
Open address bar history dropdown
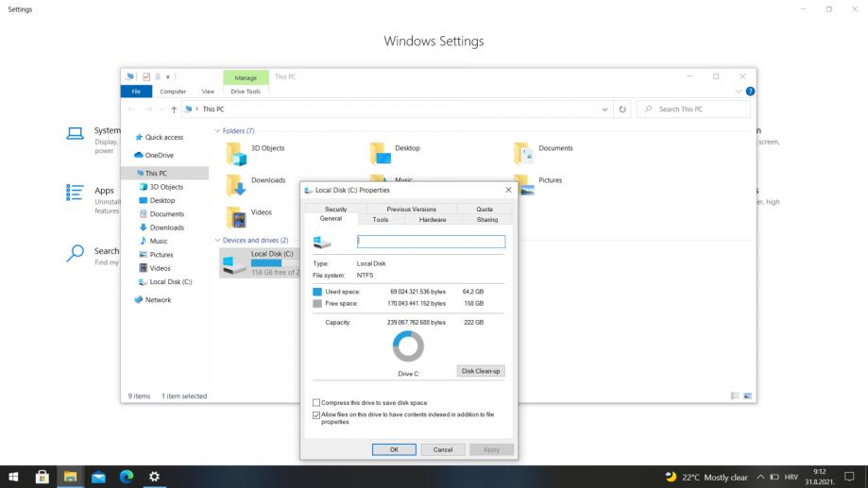[604, 109]
